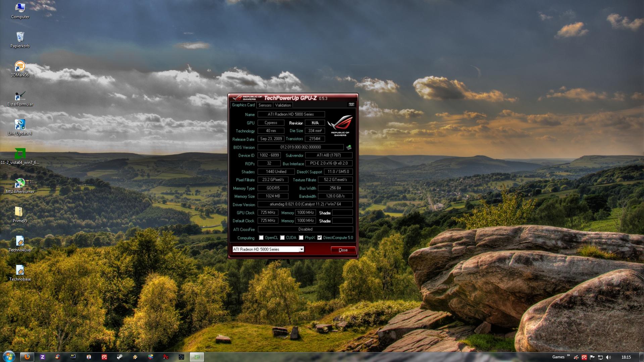Click the Driver Version field
The height and width of the screenshot is (362, 644).
click(305, 204)
